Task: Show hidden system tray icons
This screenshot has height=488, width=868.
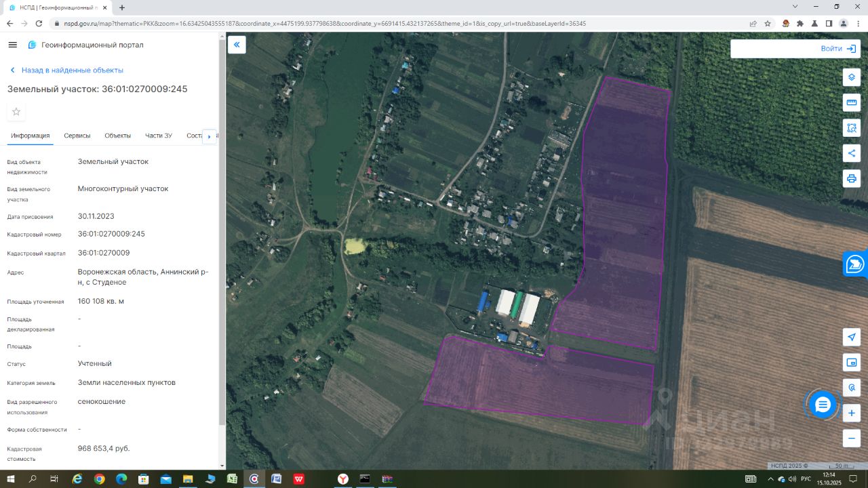Action: pyautogui.click(x=772, y=479)
